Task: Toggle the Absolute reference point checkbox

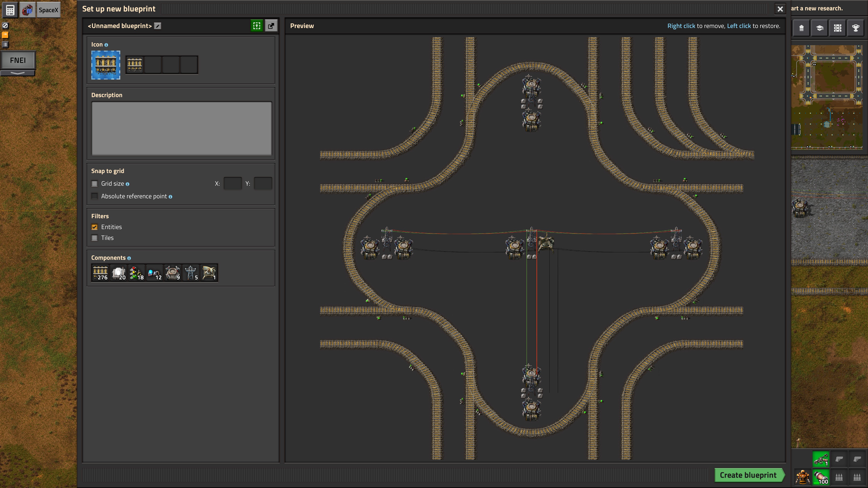Action: coord(95,196)
